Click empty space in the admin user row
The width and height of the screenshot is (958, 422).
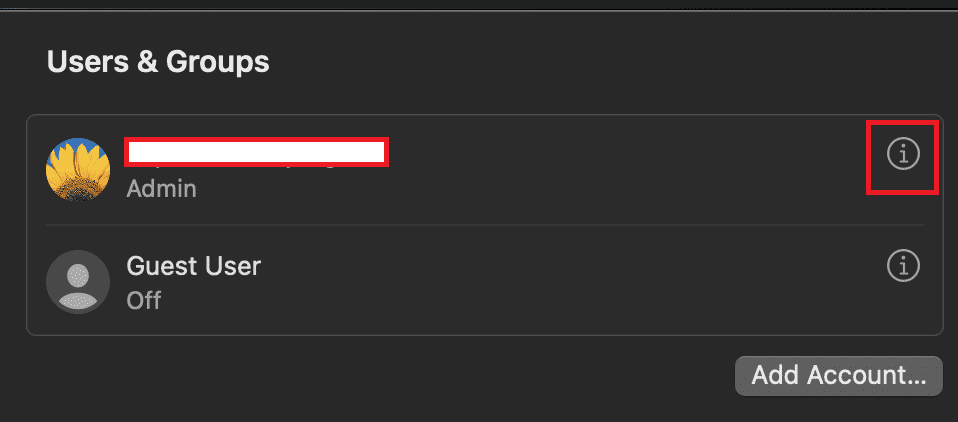pos(620,170)
